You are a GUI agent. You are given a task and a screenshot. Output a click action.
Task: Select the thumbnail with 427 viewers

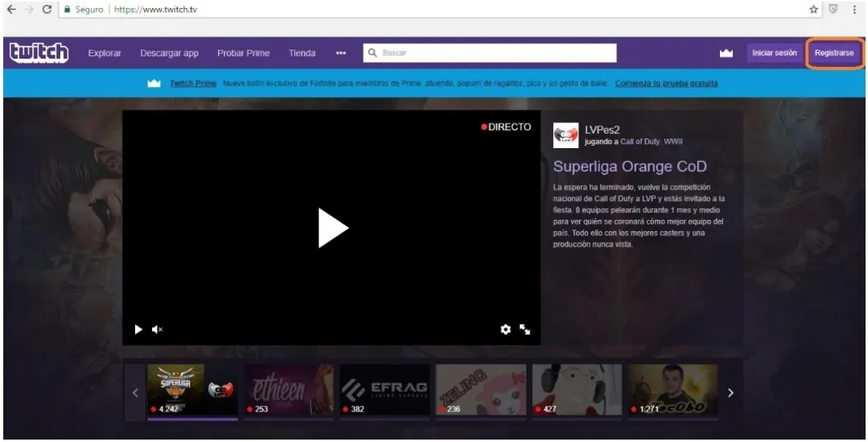(578, 390)
